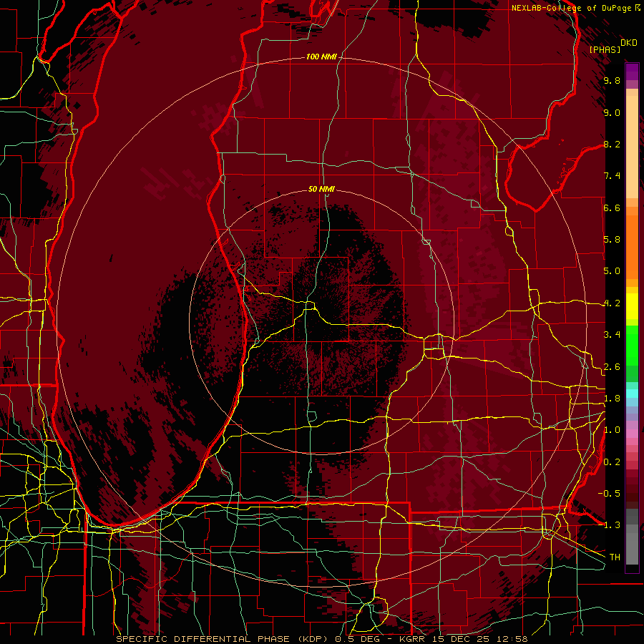Viewport: 644px width, 644px height.
Task: Select the 1.8 value on the color scale
Action: click(x=612, y=399)
